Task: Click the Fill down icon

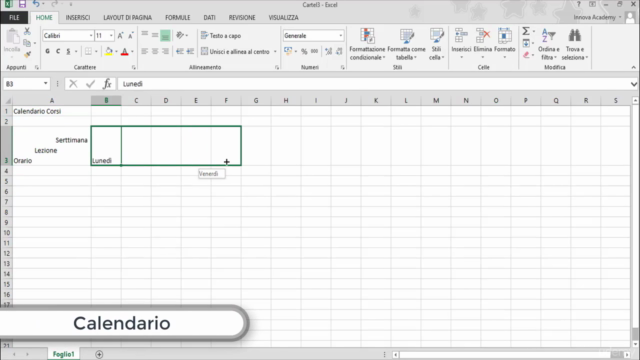Action: [x=526, y=43]
